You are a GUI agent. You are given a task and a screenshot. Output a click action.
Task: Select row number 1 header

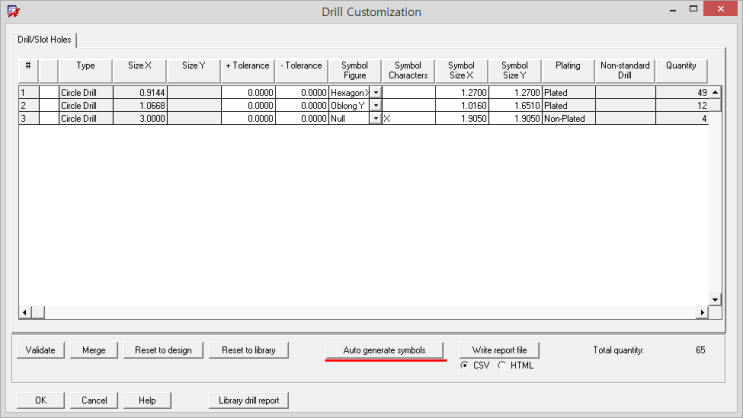(29, 93)
